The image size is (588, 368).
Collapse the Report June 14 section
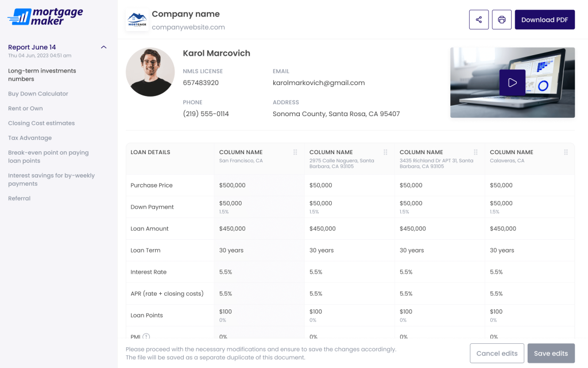tap(103, 47)
